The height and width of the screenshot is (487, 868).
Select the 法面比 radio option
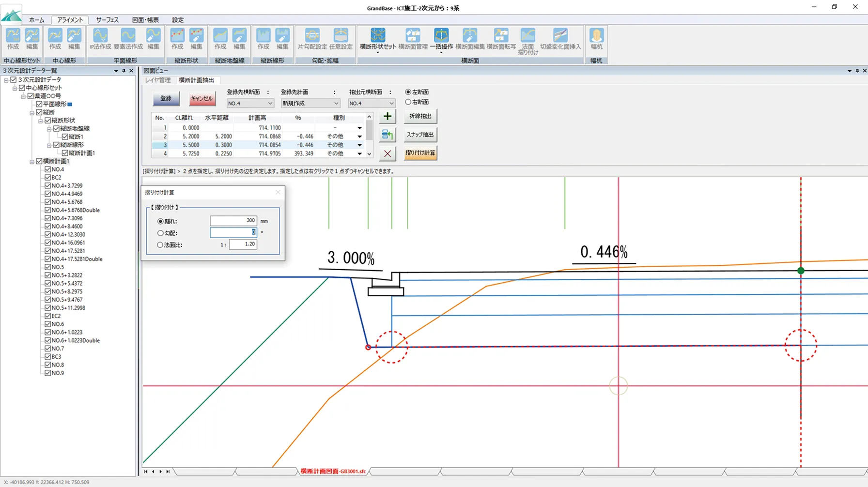pyautogui.click(x=160, y=245)
